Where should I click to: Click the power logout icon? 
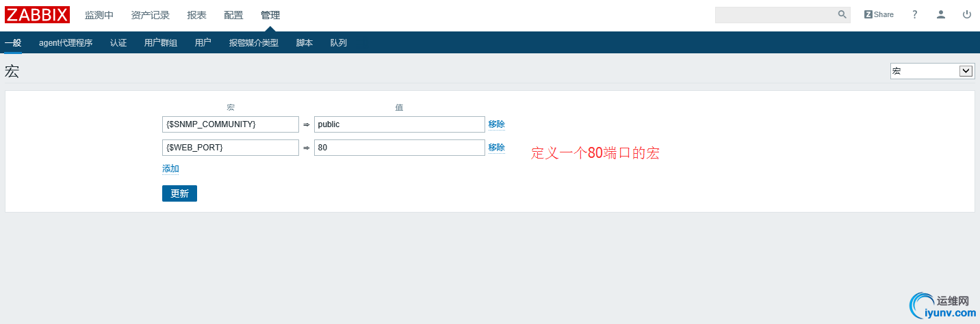click(967, 14)
